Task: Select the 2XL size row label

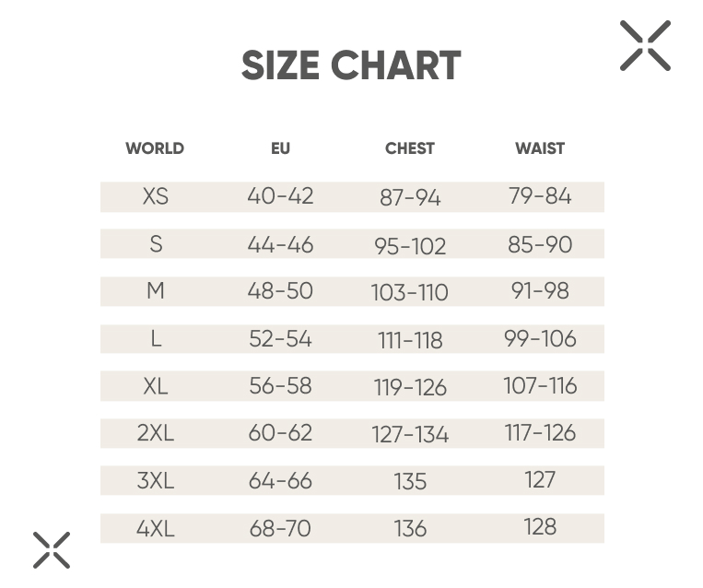Action: coord(155,433)
